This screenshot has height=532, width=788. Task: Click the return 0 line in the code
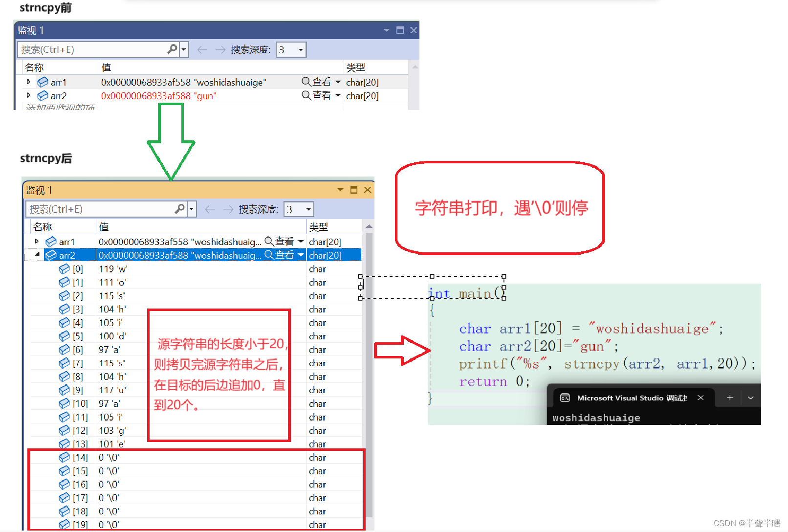point(494,381)
